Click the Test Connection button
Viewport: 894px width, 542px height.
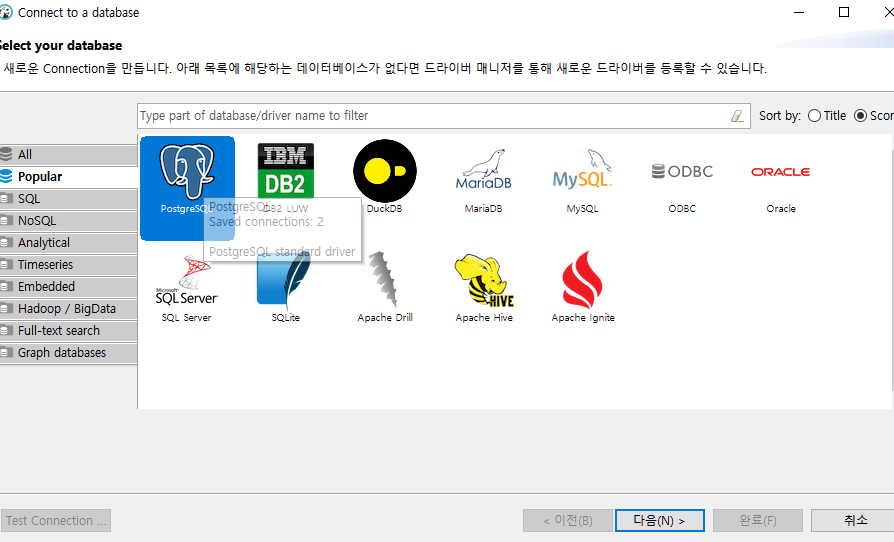point(56,520)
